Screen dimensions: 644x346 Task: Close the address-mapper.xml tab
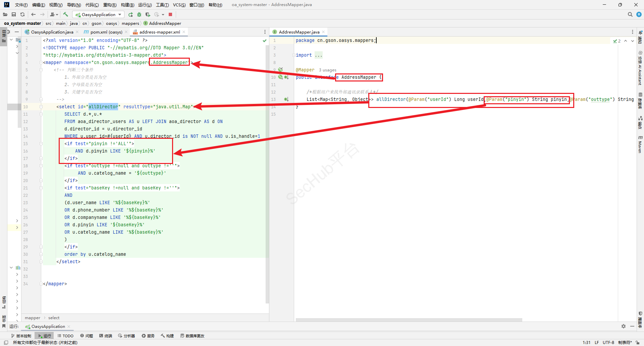pos(184,32)
